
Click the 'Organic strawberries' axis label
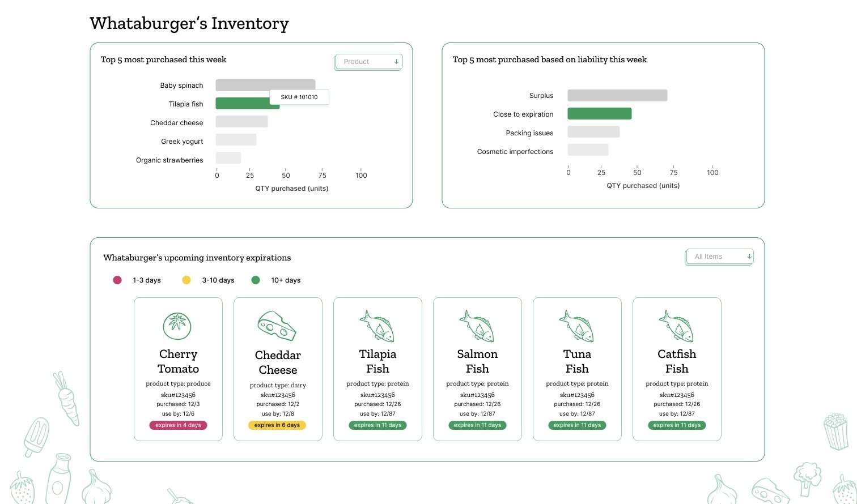pyautogui.click(x=169, y=160)
